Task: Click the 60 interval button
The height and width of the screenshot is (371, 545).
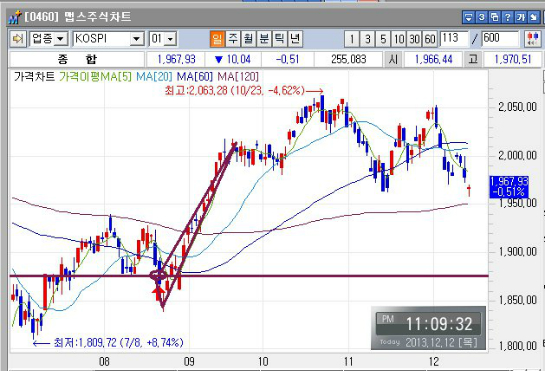Action: (x=430, y=39)
